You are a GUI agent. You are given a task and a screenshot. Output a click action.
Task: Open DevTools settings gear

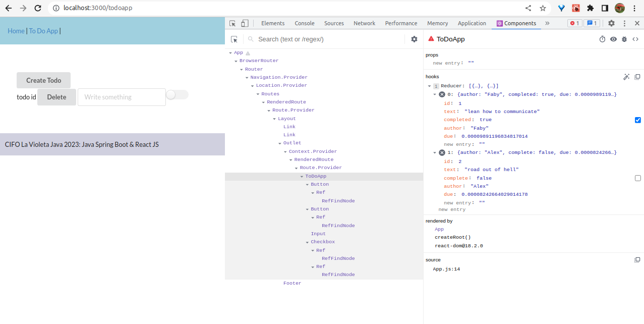pos(611,23)
